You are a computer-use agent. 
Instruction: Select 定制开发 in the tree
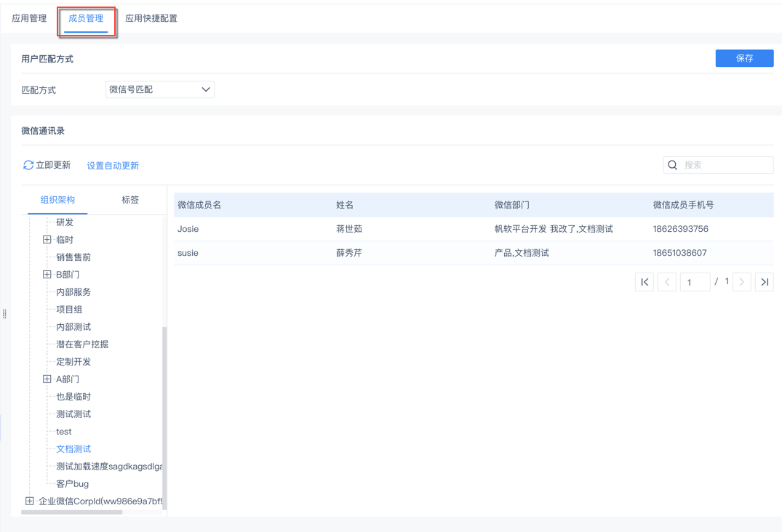click(x=73, y=362)
